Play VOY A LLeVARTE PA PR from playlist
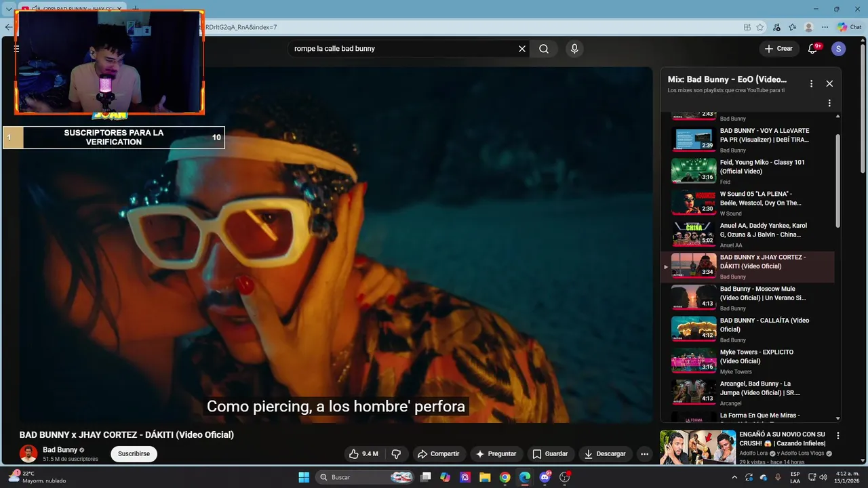This screenshot has height=488, width=868. tap(747, 140)
